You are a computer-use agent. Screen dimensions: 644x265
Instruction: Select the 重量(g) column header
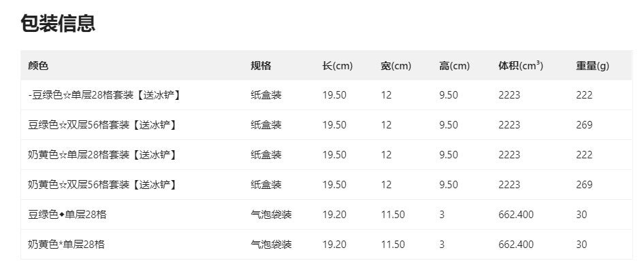[592, 66]
